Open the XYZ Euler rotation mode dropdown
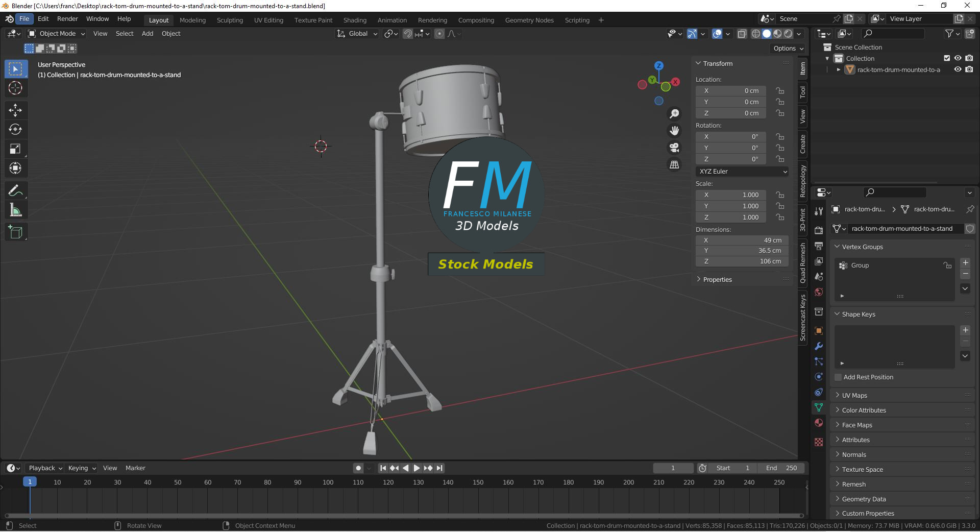The width and height of the screenshot is (980, 532). click(742, 172)
